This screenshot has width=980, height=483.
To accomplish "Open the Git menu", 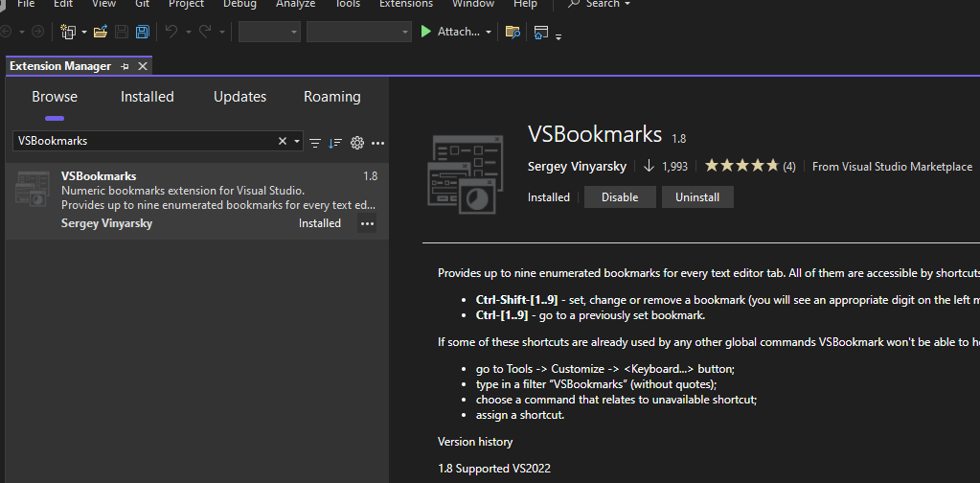I will 142,4.
